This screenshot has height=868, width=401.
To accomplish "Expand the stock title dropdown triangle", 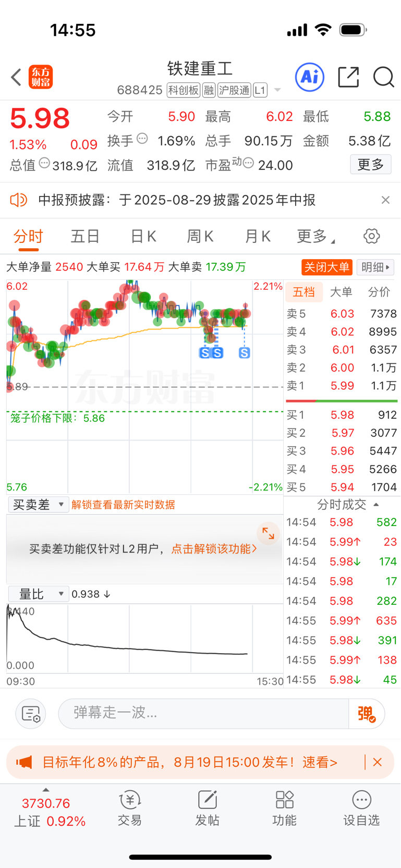I will 277,90.
